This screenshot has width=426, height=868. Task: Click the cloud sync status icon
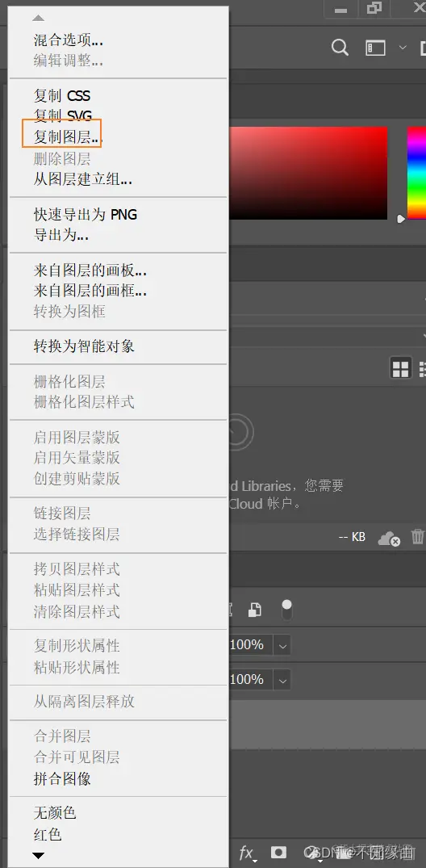coord(389,538)
